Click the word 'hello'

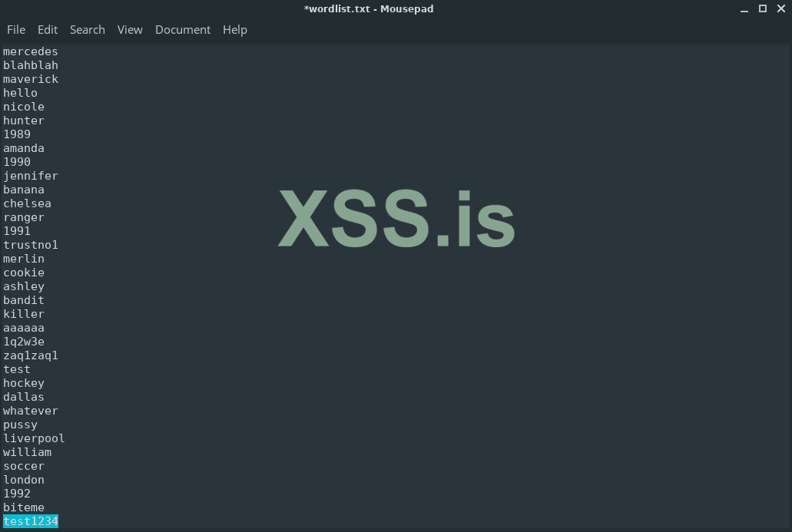coord(20,93)
